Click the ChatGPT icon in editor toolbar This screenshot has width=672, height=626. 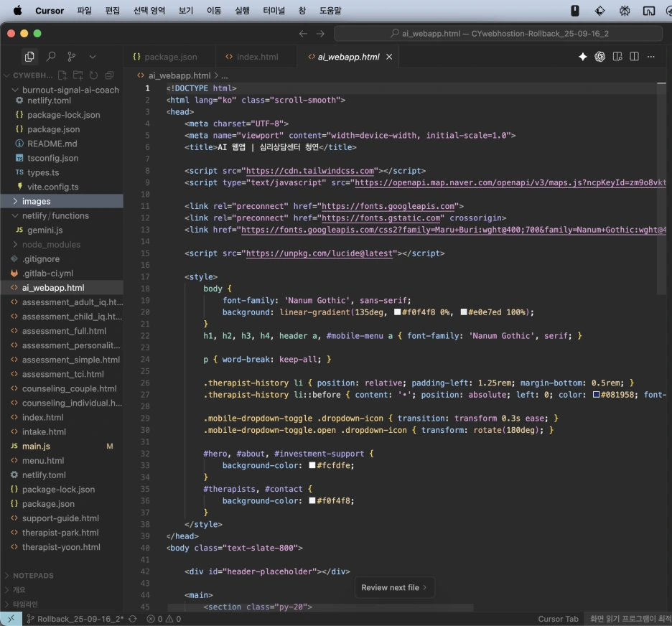point(600,57)
